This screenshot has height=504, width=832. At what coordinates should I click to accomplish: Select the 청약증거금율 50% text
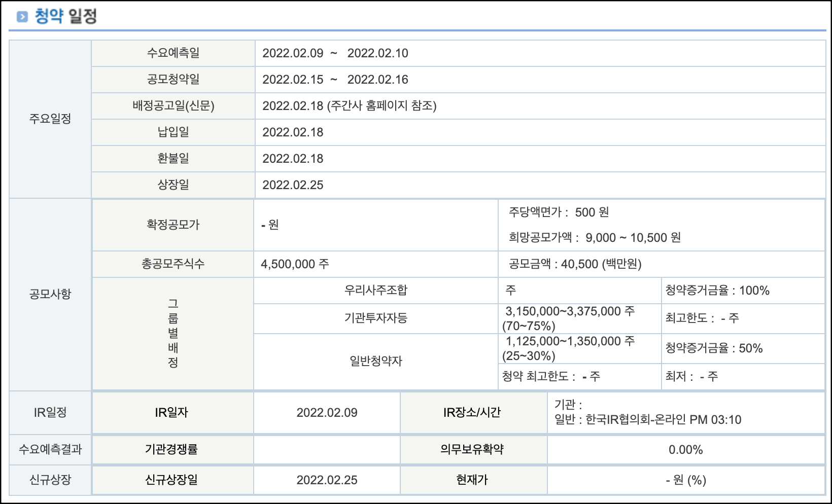(x=714, y=348)
